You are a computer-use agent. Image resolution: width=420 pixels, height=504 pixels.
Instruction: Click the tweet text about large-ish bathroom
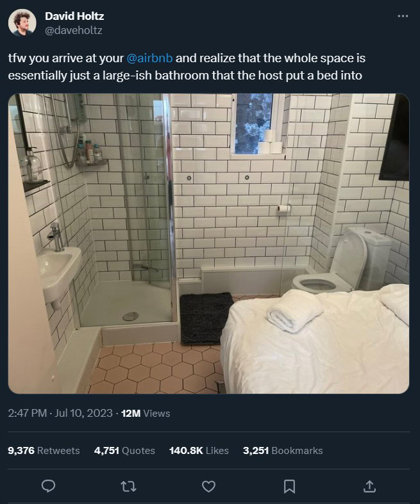[187, 67]
